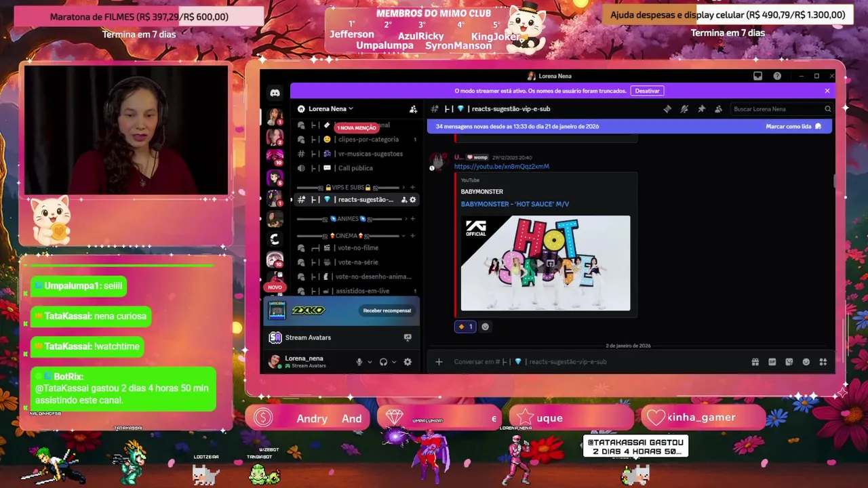The image size is (868, 488).
Task: Add a channel to the CINEMA category
Action: pos(413,236)
